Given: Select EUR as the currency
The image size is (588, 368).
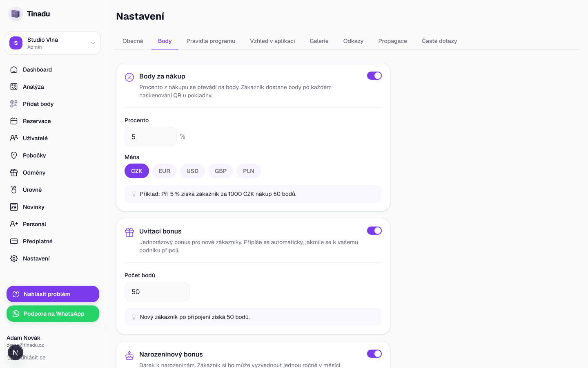Looking at the screenshot, I should [x=165, y=171].
